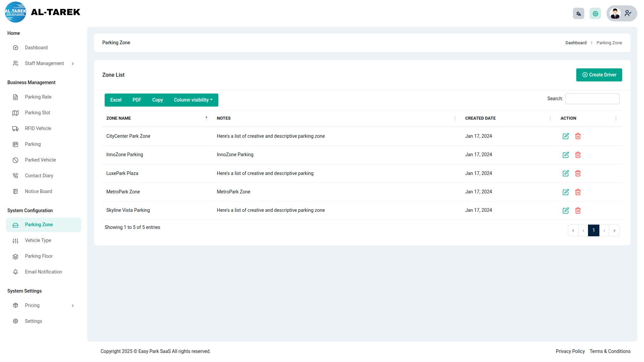Click the Create Driver button
This screenshot has width=644, height=362.
click(x=599, y=75)
